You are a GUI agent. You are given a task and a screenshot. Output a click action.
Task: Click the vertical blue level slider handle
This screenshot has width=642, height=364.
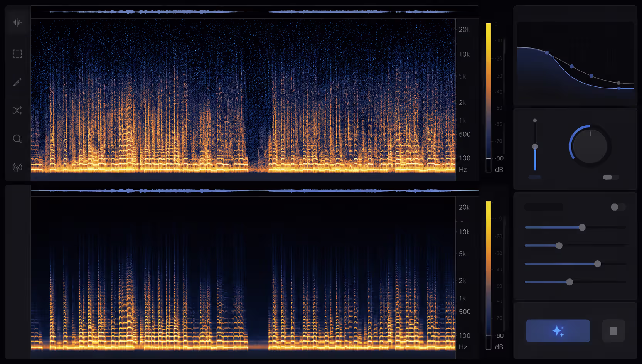coord(535,147)
